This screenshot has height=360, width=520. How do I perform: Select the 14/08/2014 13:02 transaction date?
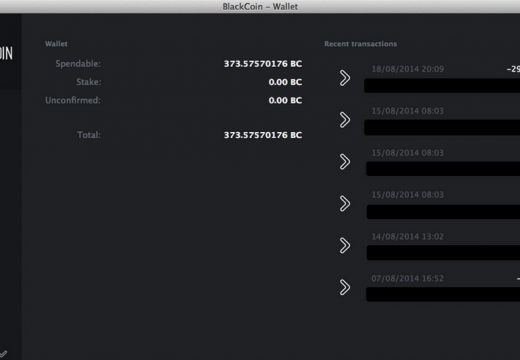tap(408, 237)
